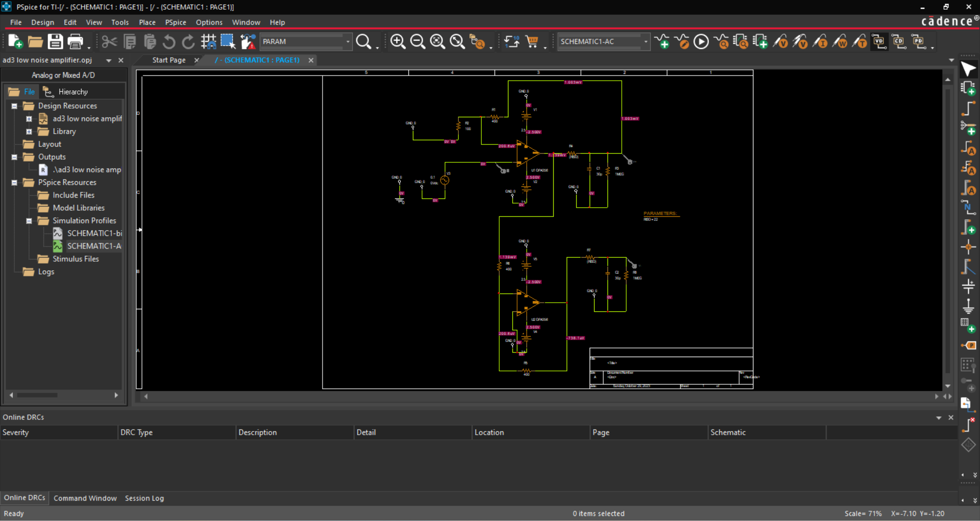
Task: Toggle bias power display (PD) button
Action: 919,42
